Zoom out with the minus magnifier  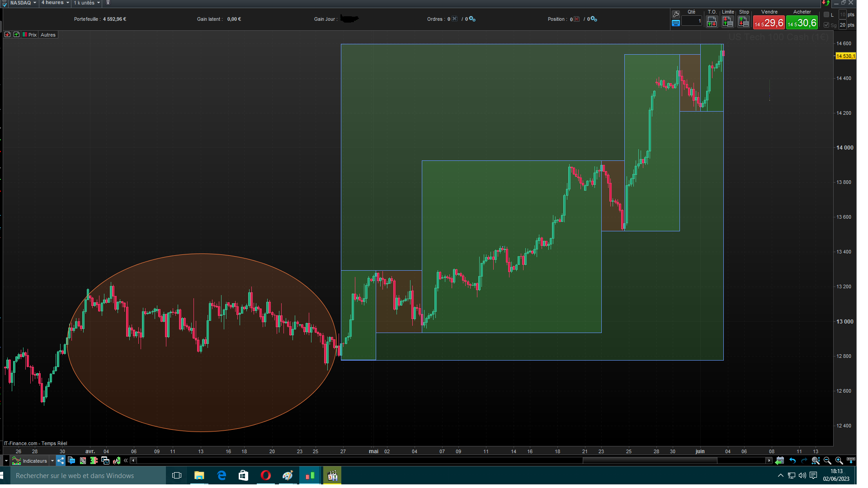pos(827,460)
